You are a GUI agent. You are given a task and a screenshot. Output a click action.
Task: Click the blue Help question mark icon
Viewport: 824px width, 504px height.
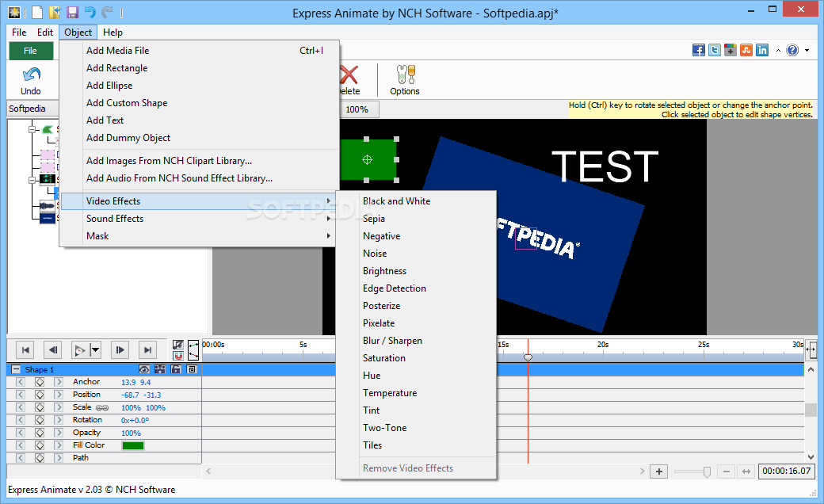[x=792, y=50]
